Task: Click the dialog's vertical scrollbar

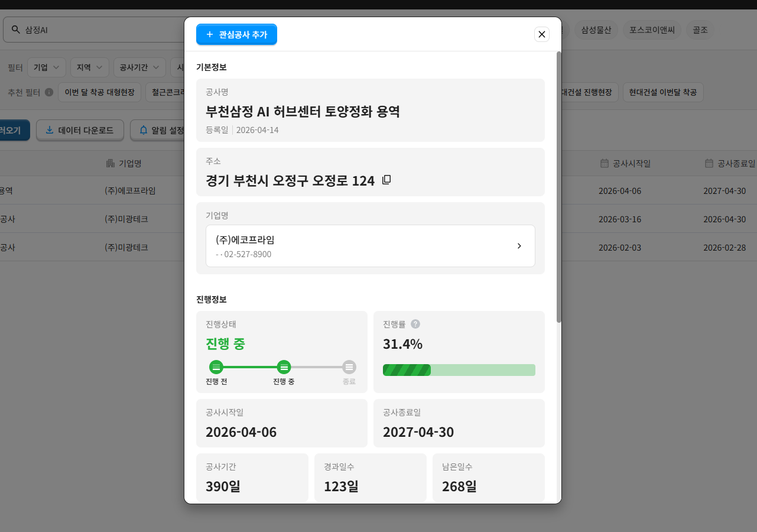Action: click(559, 187)
